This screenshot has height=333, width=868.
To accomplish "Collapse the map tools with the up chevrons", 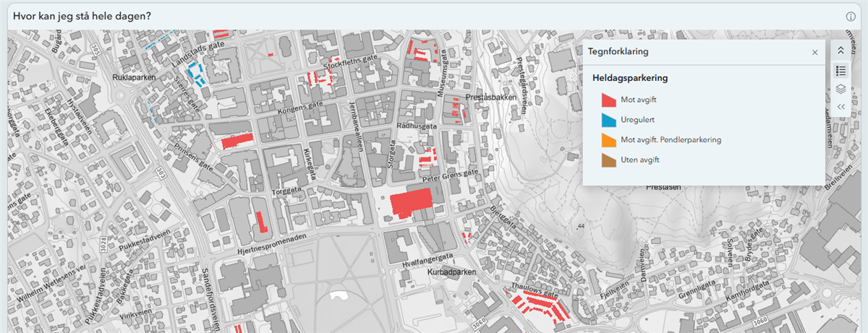I will point(841,51).
